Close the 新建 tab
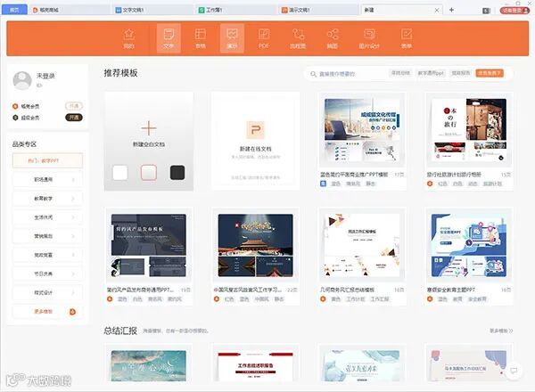This screenshot has width=535, height=392. tap(437, 10)
